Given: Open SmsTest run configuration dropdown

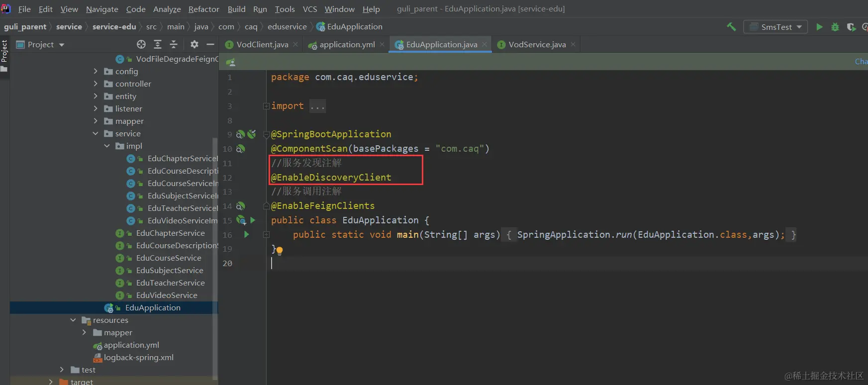Looking at the screenshot, I should 775,27.
